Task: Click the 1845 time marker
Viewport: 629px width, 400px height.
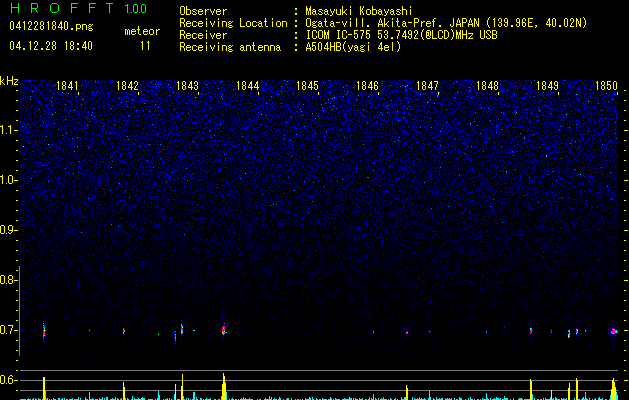Action: pyautogui.click(x=307, y=86)
